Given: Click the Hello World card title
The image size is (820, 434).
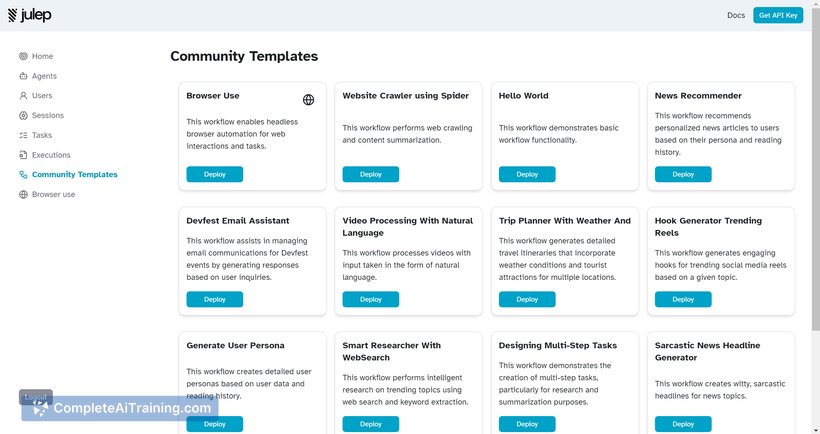Looking at the screenshot, I should [x=523, y=96].
